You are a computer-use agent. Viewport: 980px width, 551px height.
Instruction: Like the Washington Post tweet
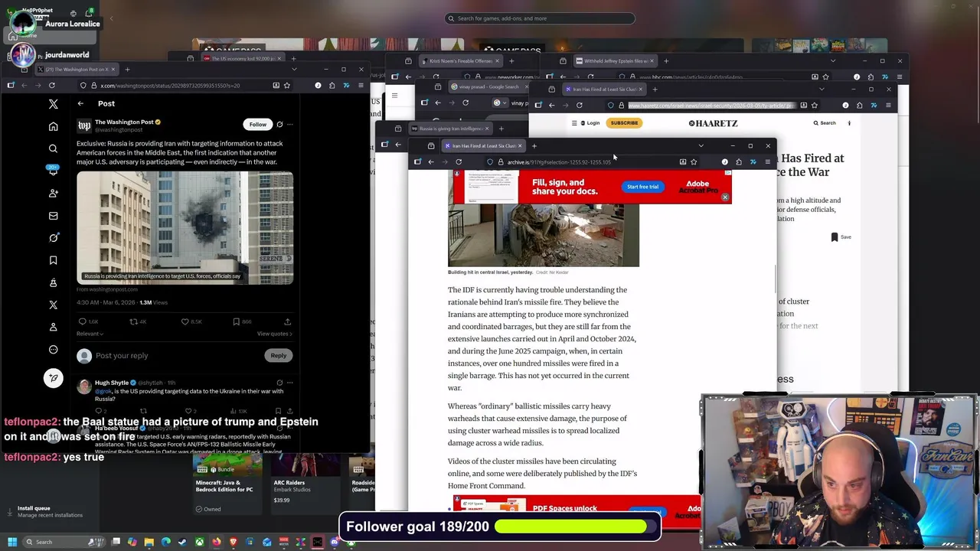click(x=185, y=321)
